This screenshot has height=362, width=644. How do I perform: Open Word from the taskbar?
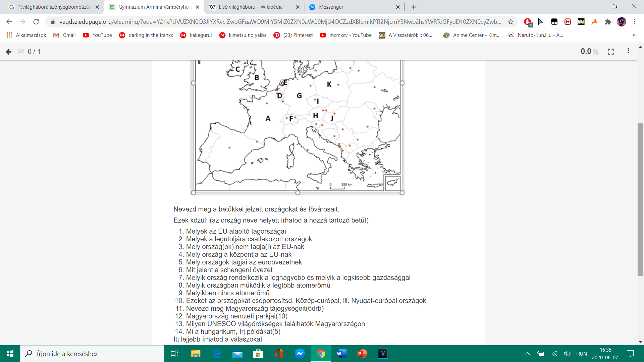(x=341, y=354)
